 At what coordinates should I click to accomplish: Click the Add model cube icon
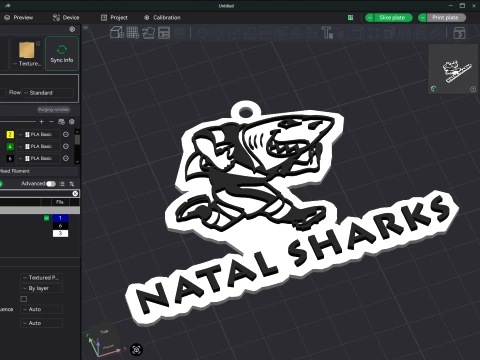pos(117,33)
